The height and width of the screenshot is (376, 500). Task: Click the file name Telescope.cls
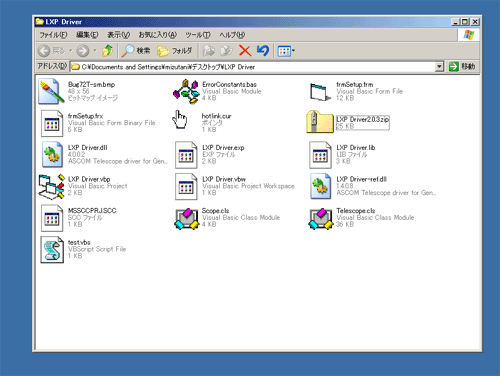point(356,211)
